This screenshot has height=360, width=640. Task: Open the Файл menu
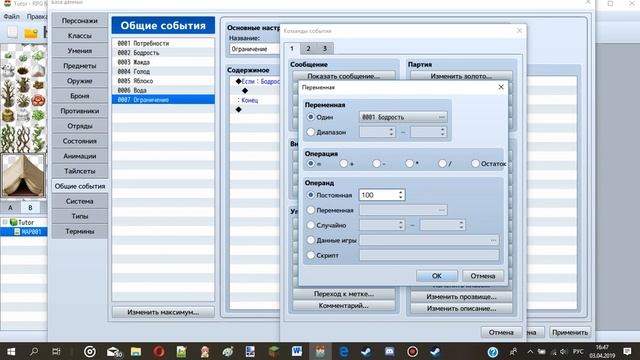click(12, 17)
